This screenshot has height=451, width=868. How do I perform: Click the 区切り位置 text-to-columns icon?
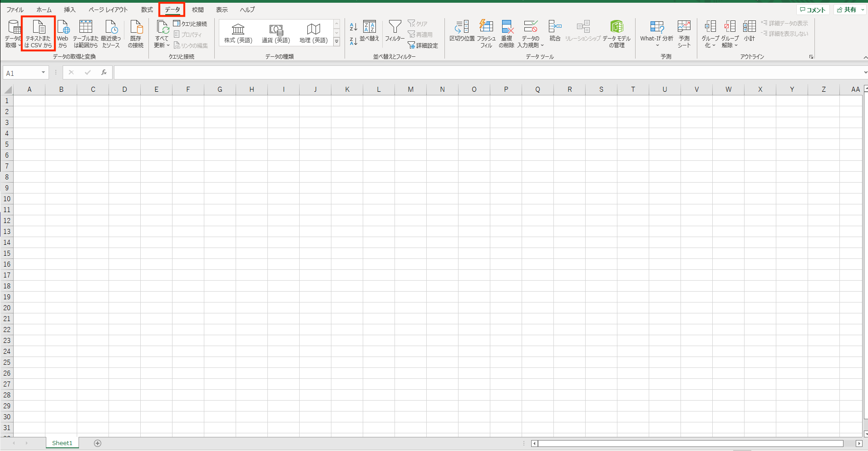(x=462, y=31)
